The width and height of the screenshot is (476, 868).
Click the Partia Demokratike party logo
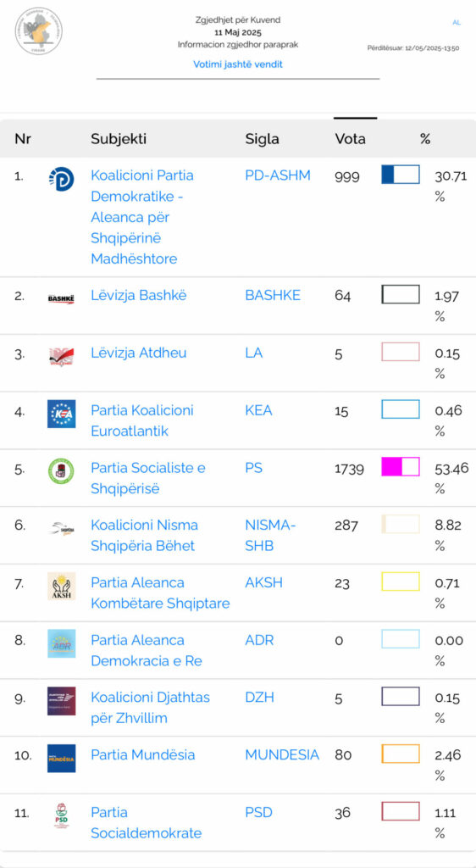click(61, 180)
